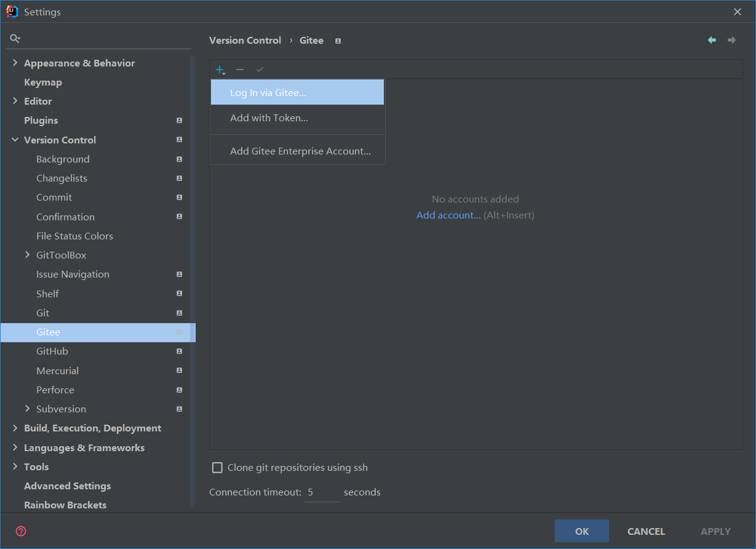
Task: Click the set default account checkmark icon
Action: pos(260,70)
